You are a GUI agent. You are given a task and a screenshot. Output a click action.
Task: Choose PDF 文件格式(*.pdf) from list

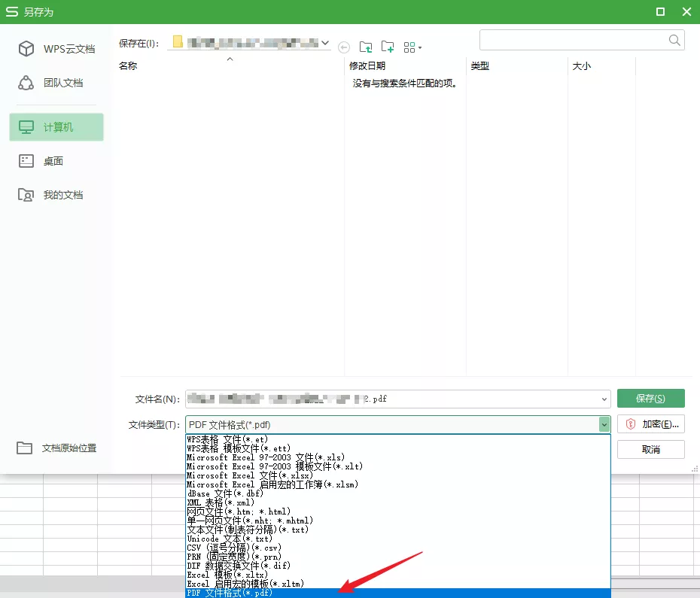(230, 593)
